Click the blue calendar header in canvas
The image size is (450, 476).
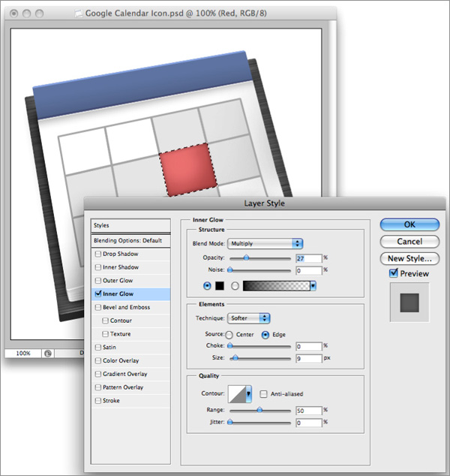click(142, 85)
